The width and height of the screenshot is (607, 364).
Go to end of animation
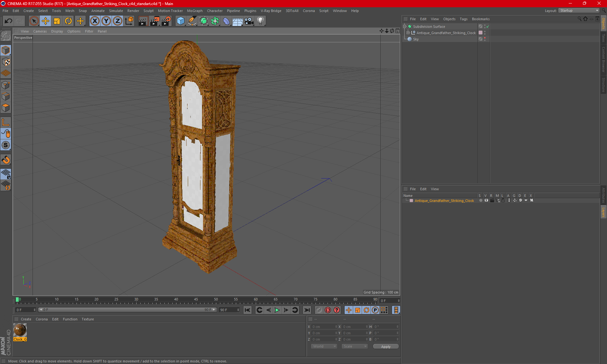point(307,310)
